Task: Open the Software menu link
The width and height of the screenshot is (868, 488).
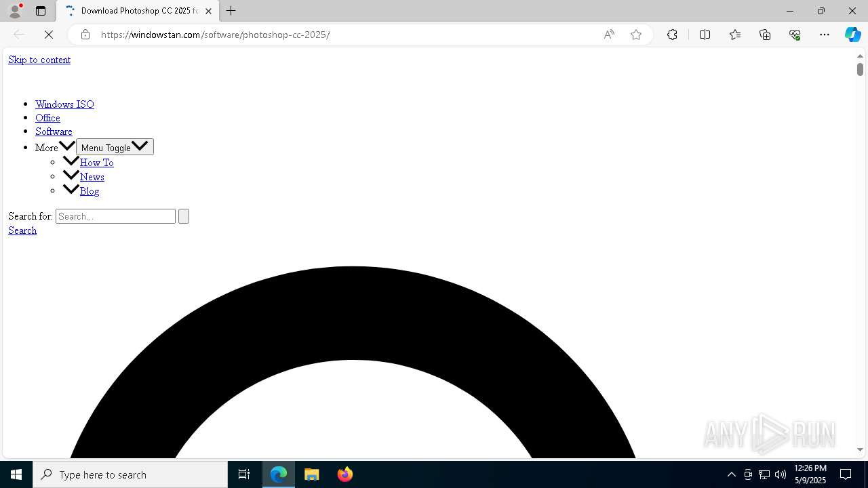Action: click(54, 131)
